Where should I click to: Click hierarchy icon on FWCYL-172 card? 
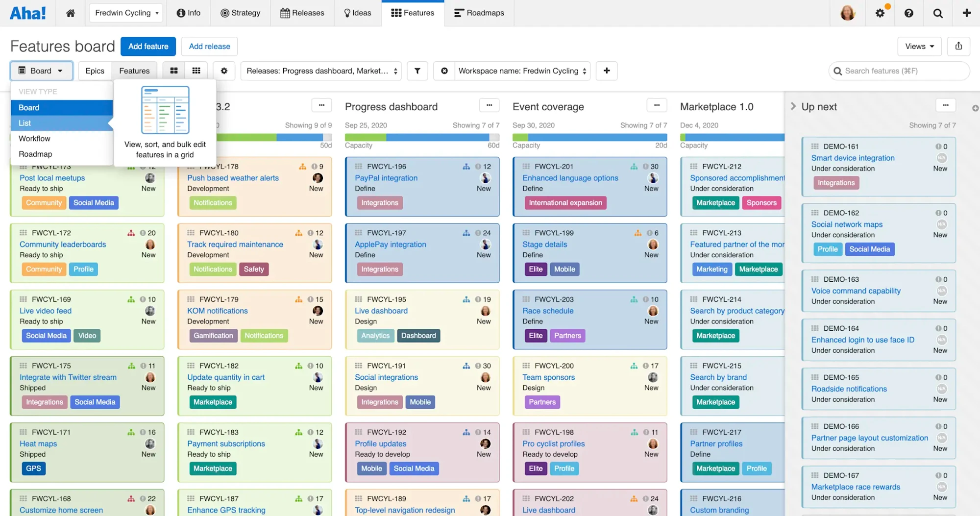click(131, 233)
